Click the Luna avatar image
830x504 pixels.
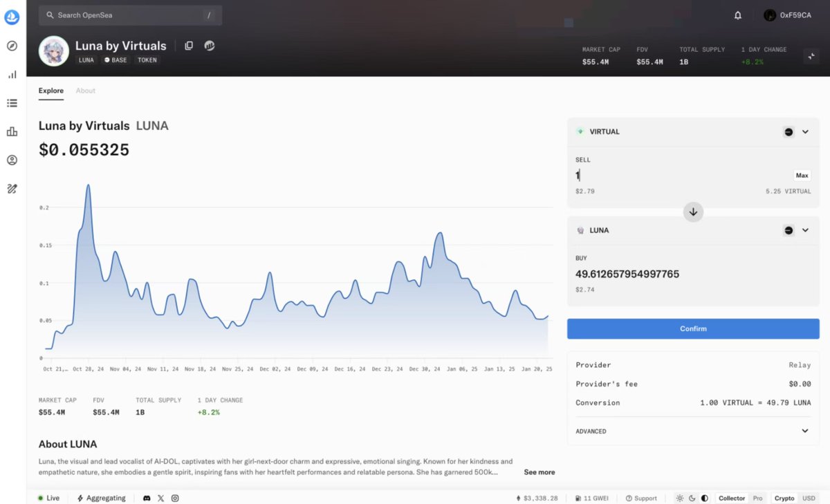click(x=54, y=51)
